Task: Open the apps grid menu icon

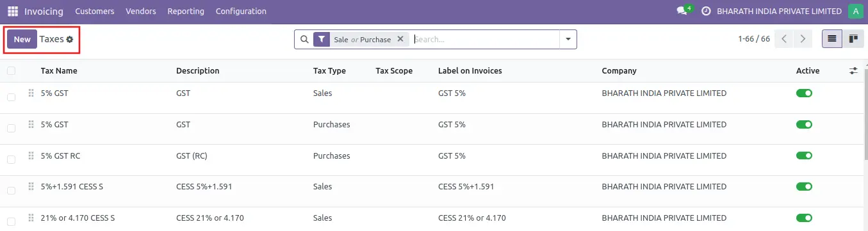Action: [x=13, y=12]
